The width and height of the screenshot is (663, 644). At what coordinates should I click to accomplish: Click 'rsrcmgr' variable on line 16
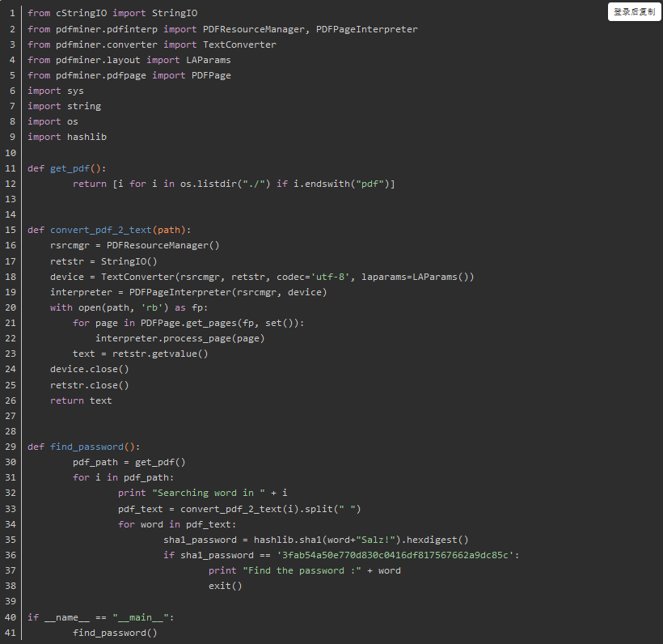click(70, 245)
